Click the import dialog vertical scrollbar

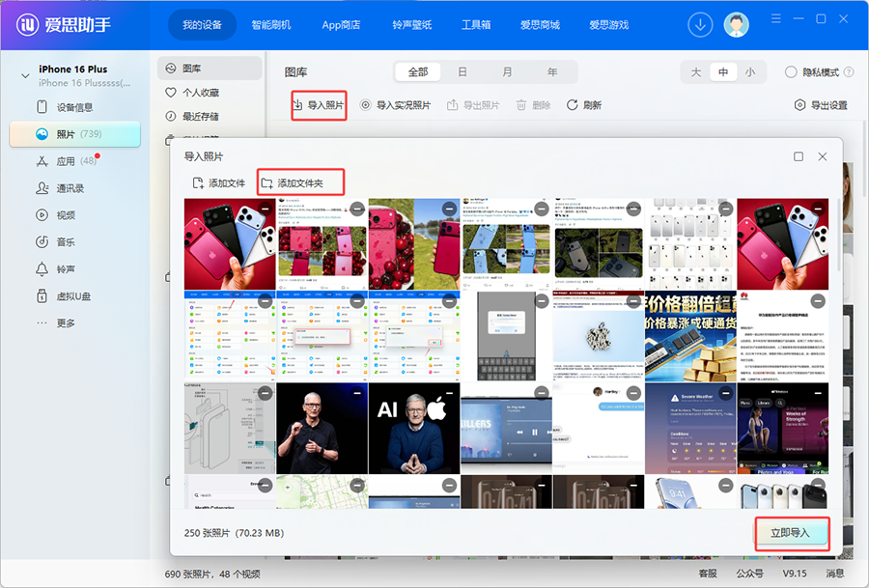pos(838,235)
